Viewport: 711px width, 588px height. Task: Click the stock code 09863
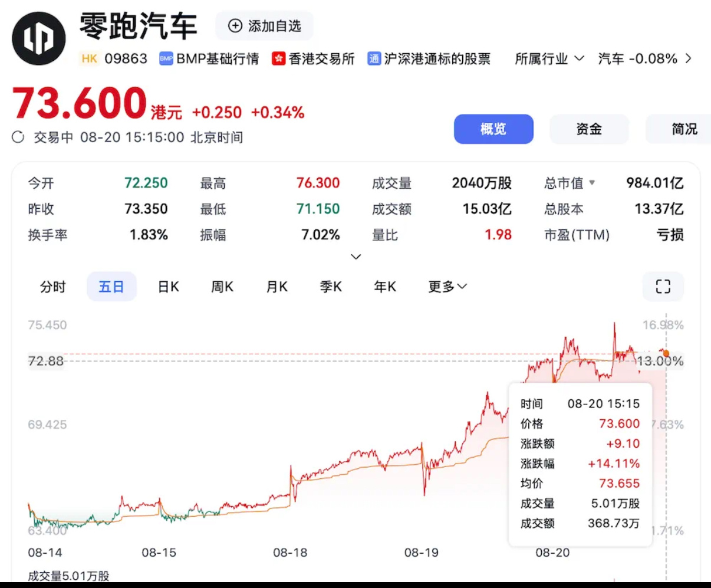click(x=126, y=58)
